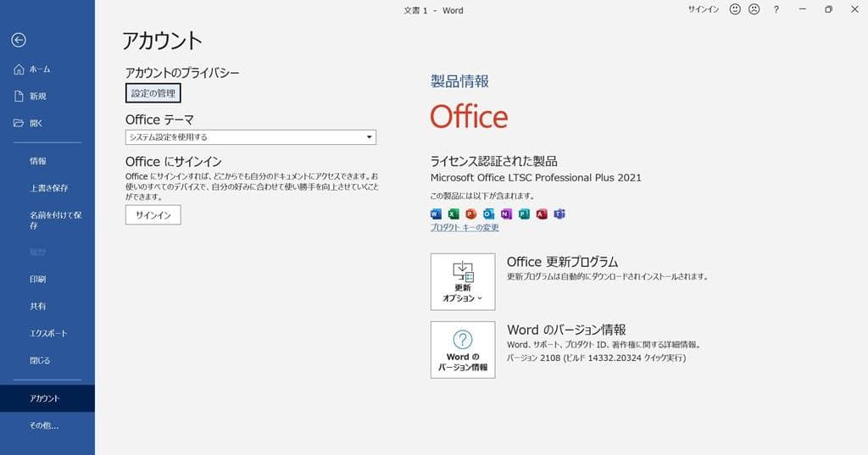Click the Excel app icon under product info

tap(453, 214)
